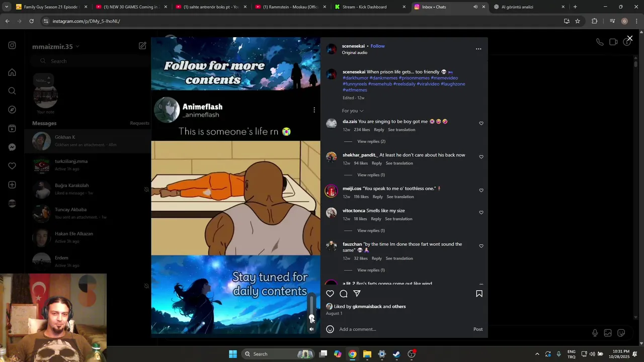This screenshot has height=362, width=644.
Task: Open Reels icon in sidebar
Action: tap(12, 129)
